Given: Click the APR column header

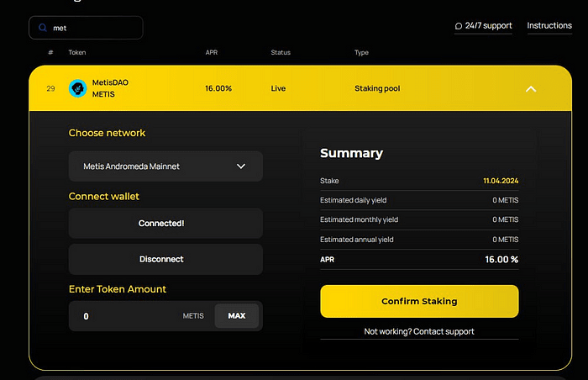Looking at the screenshot, I should click(212, 53).
